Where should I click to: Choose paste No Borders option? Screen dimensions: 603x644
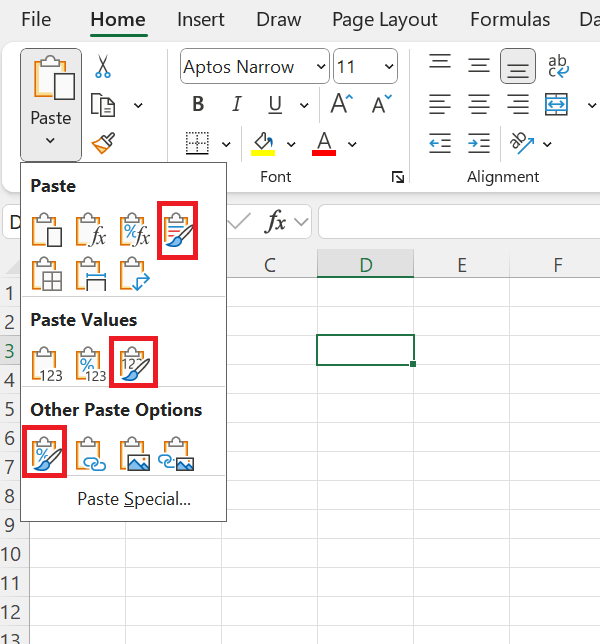click(x=46, y=274)
